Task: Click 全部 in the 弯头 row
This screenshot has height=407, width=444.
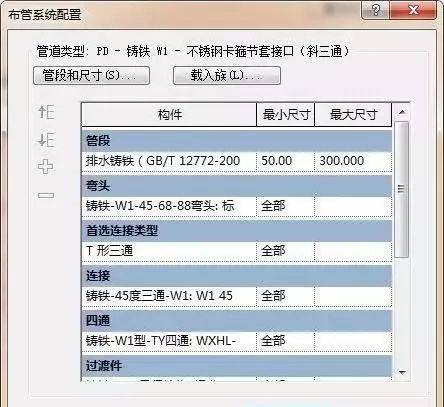Action: coord(285,206)
